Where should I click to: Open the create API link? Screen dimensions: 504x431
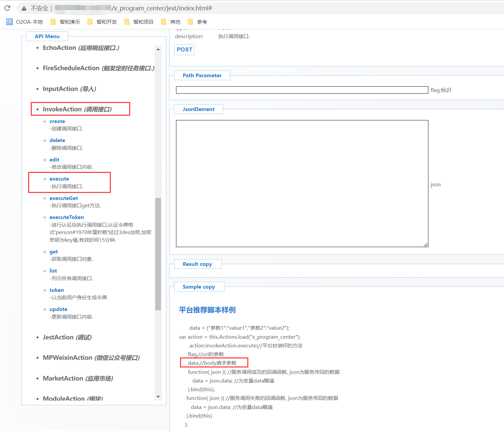click(x=57, y=121)
